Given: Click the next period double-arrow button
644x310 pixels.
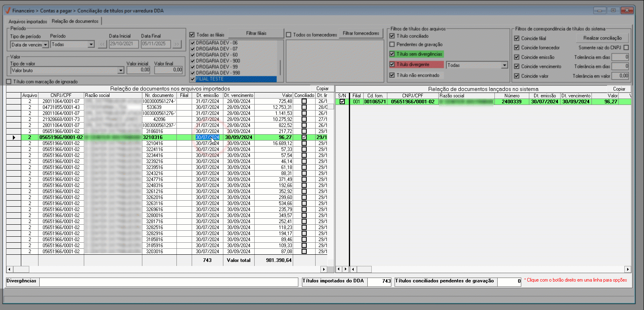Looking at the screenshot, I should click(x=177, y=44).
